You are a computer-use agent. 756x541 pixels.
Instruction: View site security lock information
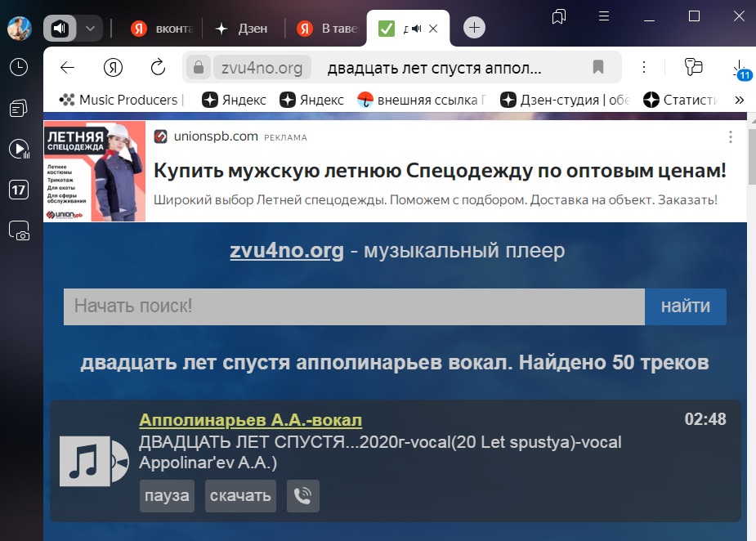coord(198,67)
